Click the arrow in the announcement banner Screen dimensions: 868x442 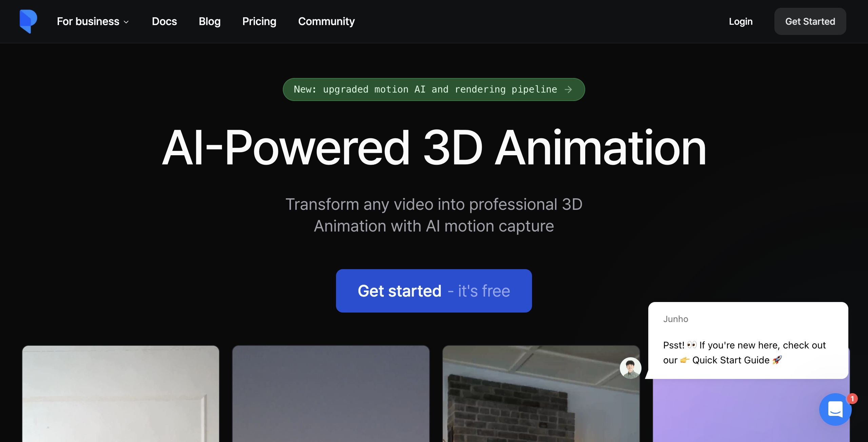point(569,89)
